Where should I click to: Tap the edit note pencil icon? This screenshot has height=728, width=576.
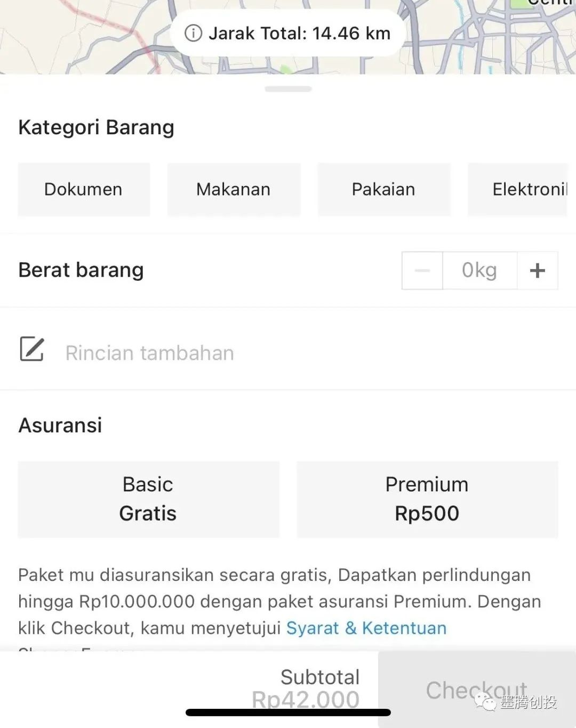(32, 350)
